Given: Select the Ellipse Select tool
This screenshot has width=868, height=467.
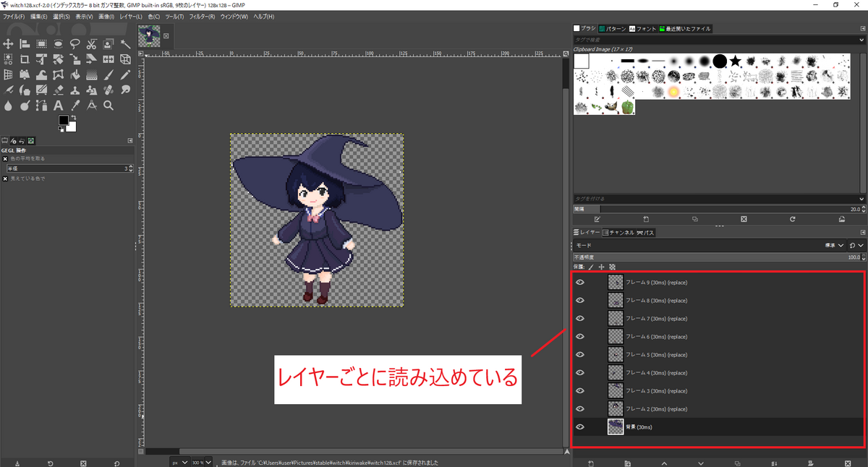Looking at the screenshot, I should (58, 43).
